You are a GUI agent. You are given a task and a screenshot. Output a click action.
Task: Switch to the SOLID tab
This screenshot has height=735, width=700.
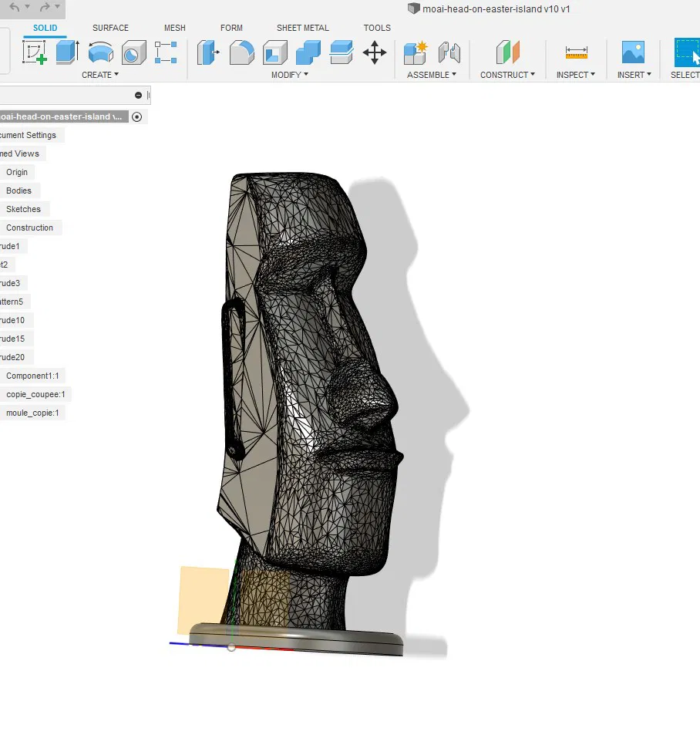coord(45,28)
